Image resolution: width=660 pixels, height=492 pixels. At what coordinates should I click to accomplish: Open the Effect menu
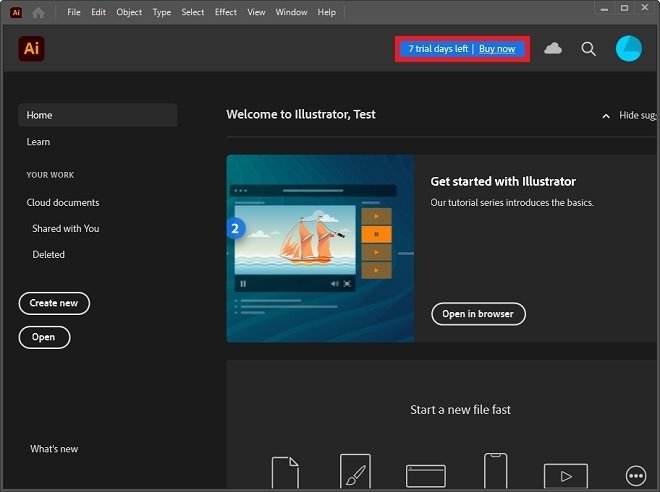coord(226,12)
